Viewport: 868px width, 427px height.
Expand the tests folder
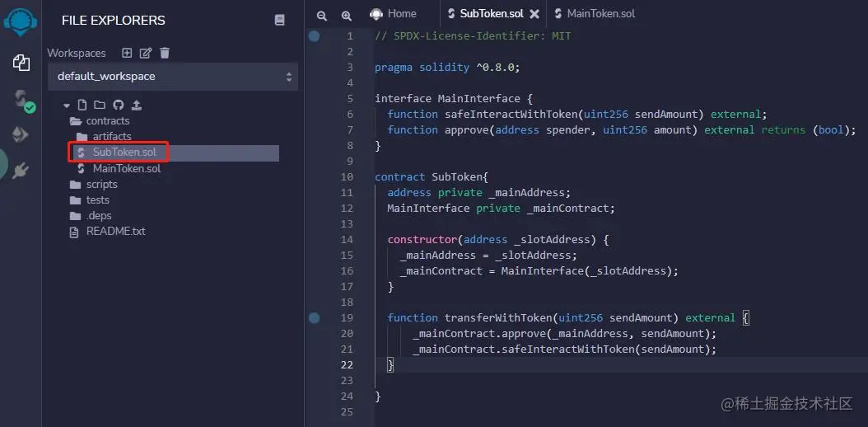pos(90,200)
